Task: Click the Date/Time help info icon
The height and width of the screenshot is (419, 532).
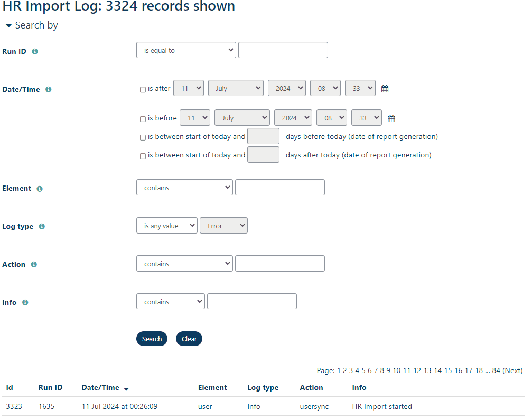Action: pos(48,90)
